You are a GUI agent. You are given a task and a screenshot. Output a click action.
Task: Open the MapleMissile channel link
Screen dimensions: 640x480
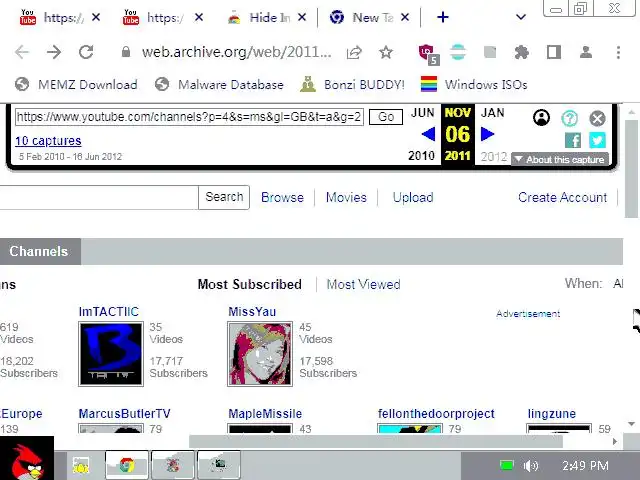tap(265, 414)
